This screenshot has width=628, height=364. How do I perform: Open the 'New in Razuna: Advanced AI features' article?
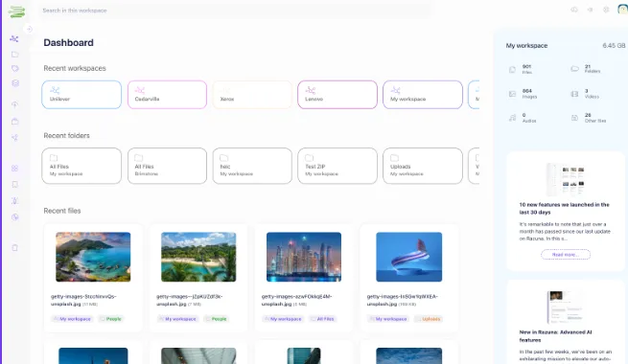point(555,336)
